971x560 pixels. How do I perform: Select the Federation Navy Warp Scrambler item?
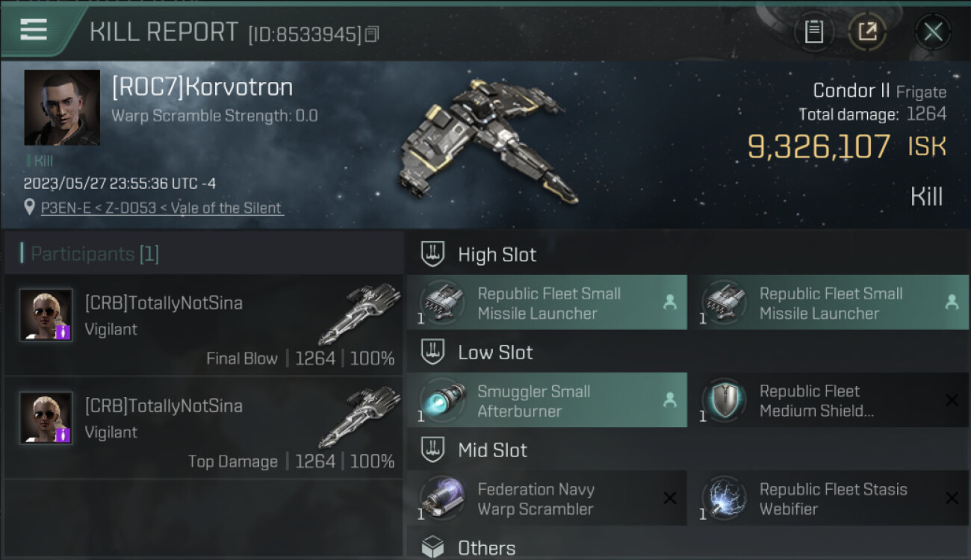[x=547, y=498]
